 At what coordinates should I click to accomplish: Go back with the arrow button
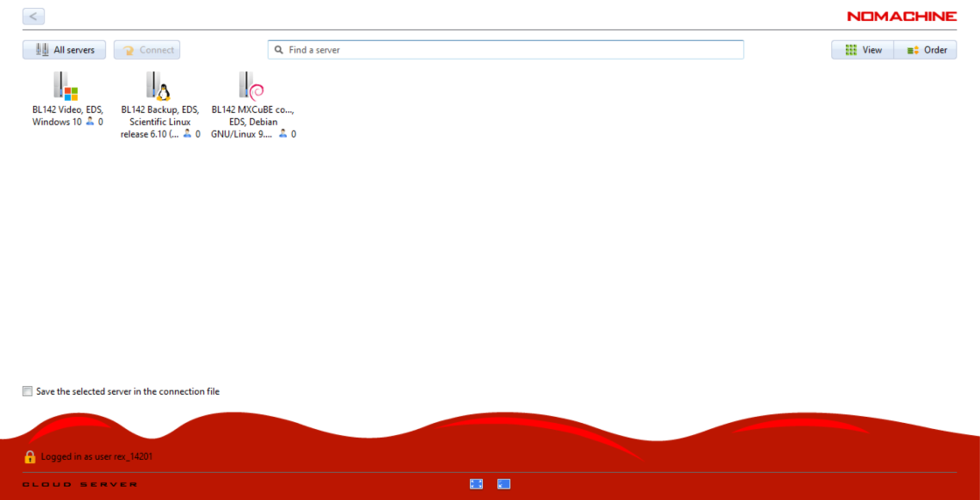(x=33, y=17)
